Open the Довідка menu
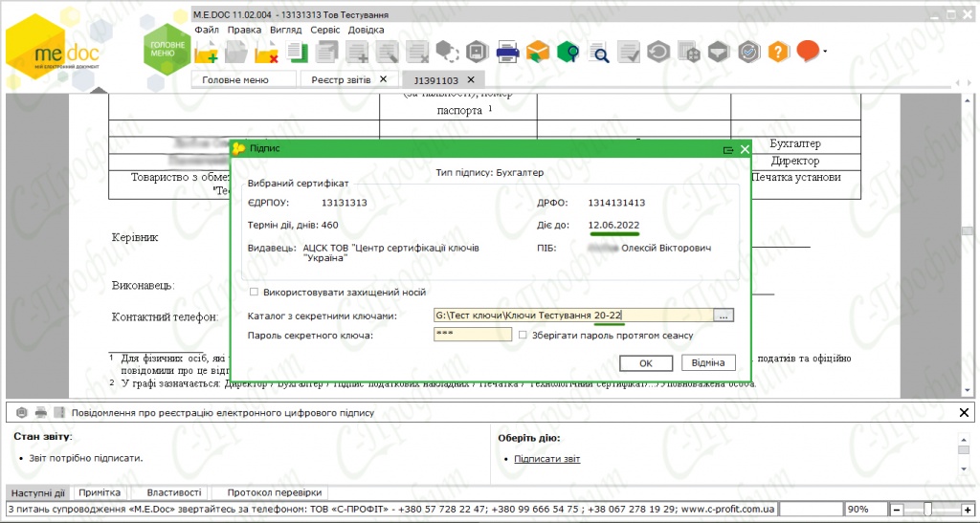The width and height of the screenshot is (980, 523). pyautogui.click(x=367, y=30)
